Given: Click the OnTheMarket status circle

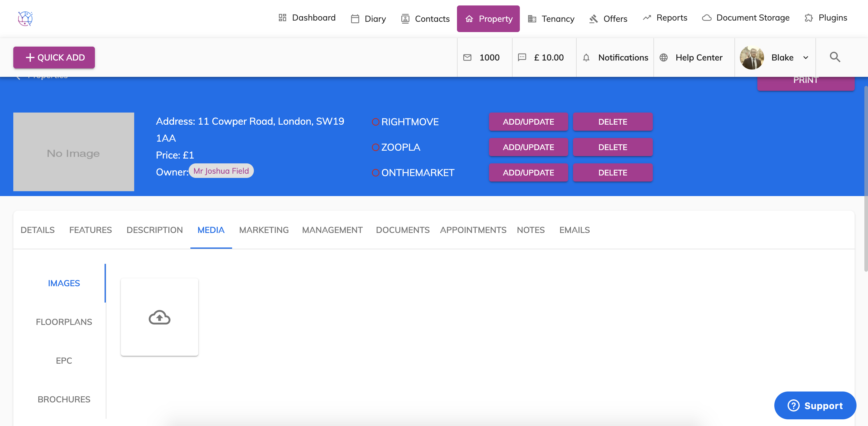Looking at the screenshot, I should [x=375, y=173].
